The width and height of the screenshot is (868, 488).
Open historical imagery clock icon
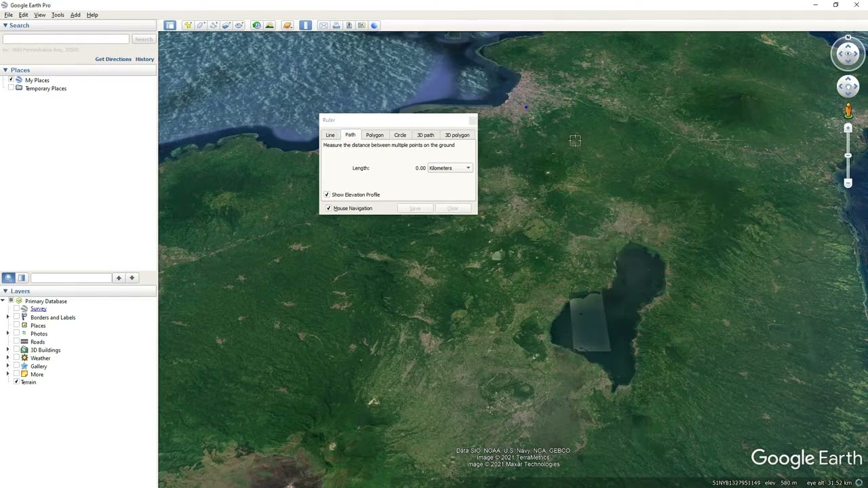256,25
